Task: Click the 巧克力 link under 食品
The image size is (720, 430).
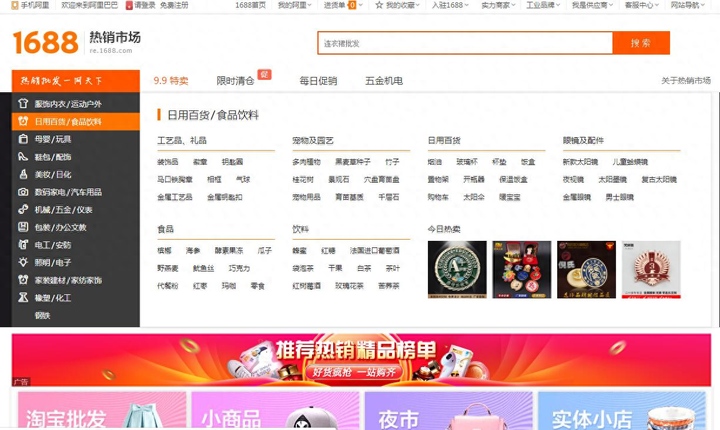Action: pos(239,268)
